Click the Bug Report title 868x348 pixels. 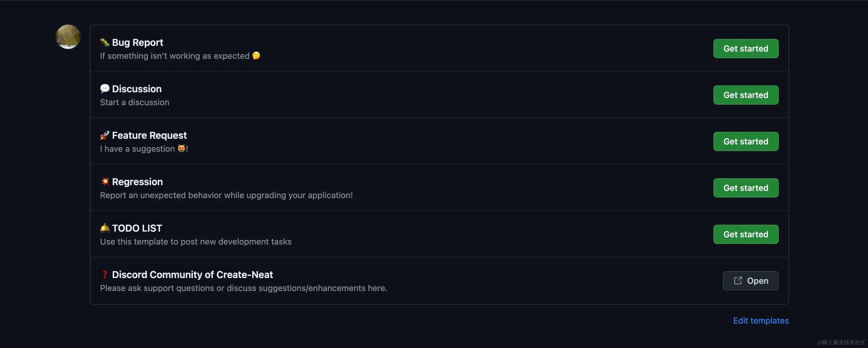(137, 43)
